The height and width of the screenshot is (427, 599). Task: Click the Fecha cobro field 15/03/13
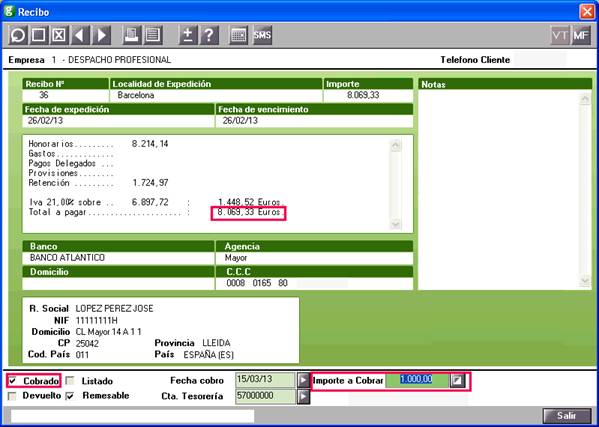265,380
